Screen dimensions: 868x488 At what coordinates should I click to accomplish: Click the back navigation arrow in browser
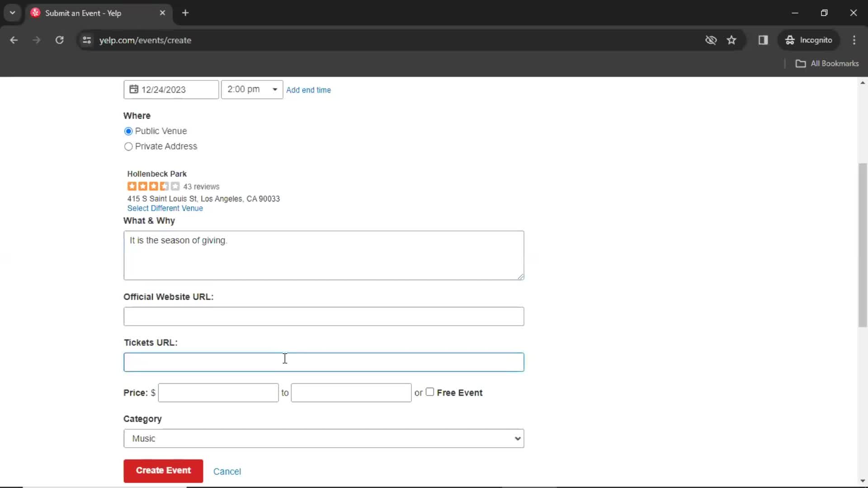[x=14, y=40]
